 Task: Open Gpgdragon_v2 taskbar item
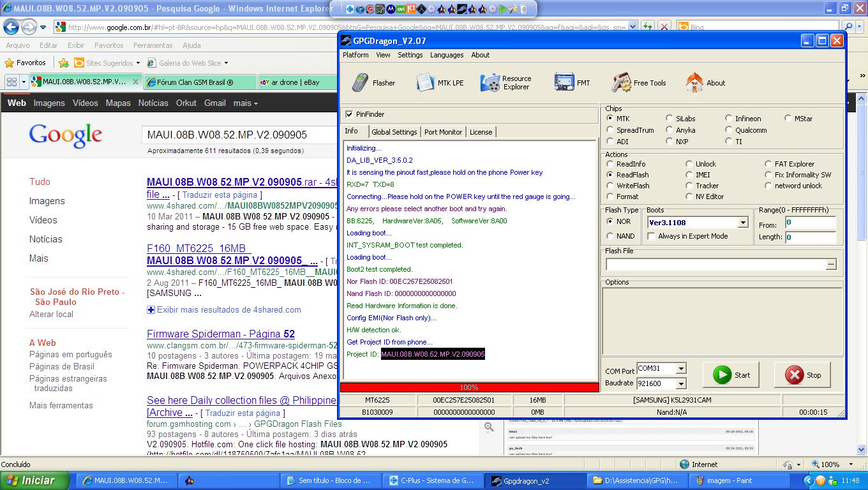(x=535, y=480)
